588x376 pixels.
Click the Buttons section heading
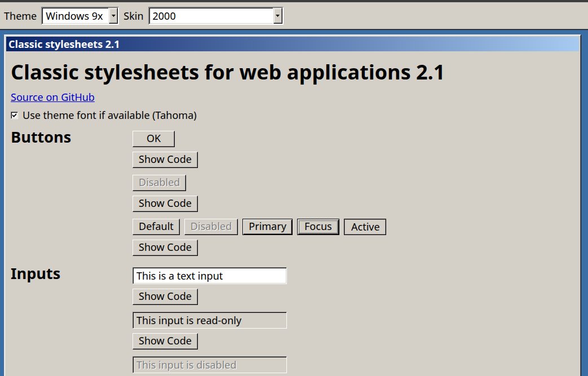pos(41,138)
